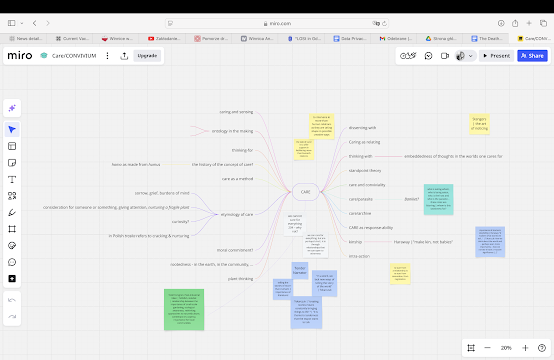554x360 pixels.
Task: Select the Text tool in the sidebar
Action: click(x=12, y=179)
